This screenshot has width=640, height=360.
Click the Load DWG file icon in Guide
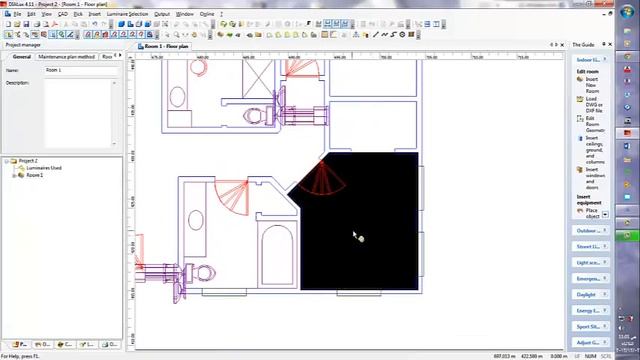(580, 99)
